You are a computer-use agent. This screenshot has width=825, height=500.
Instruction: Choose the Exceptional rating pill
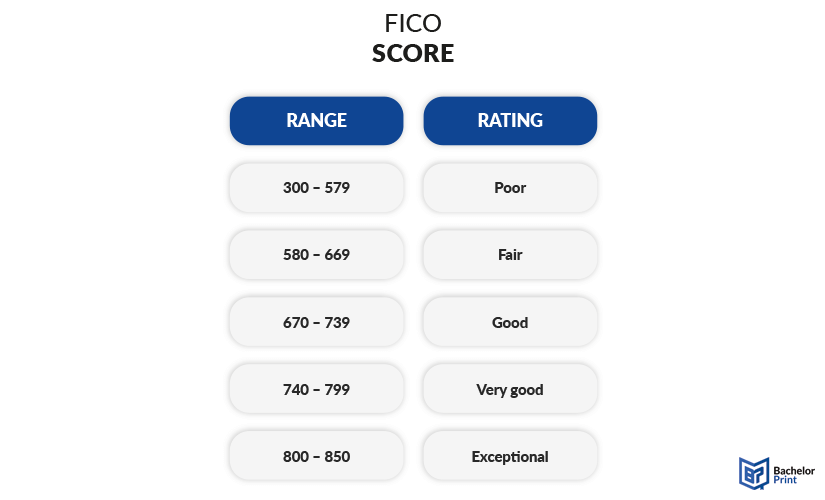click(x=510, y=456)
